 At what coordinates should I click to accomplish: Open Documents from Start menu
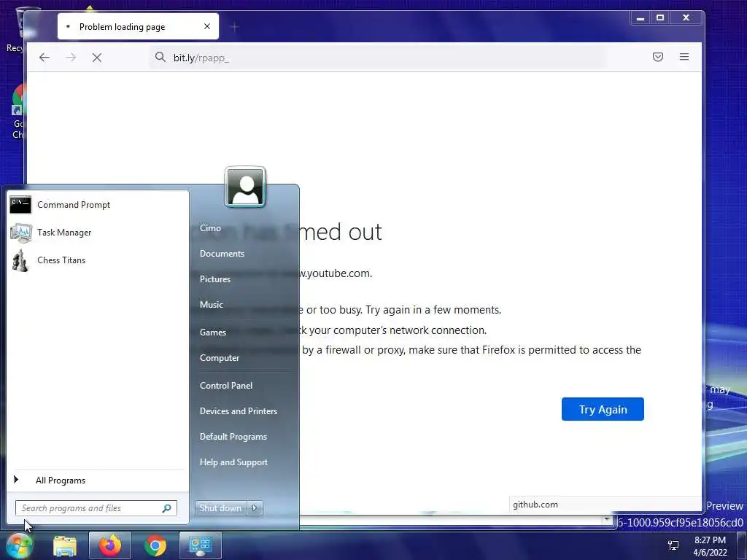tap(222, 254)
